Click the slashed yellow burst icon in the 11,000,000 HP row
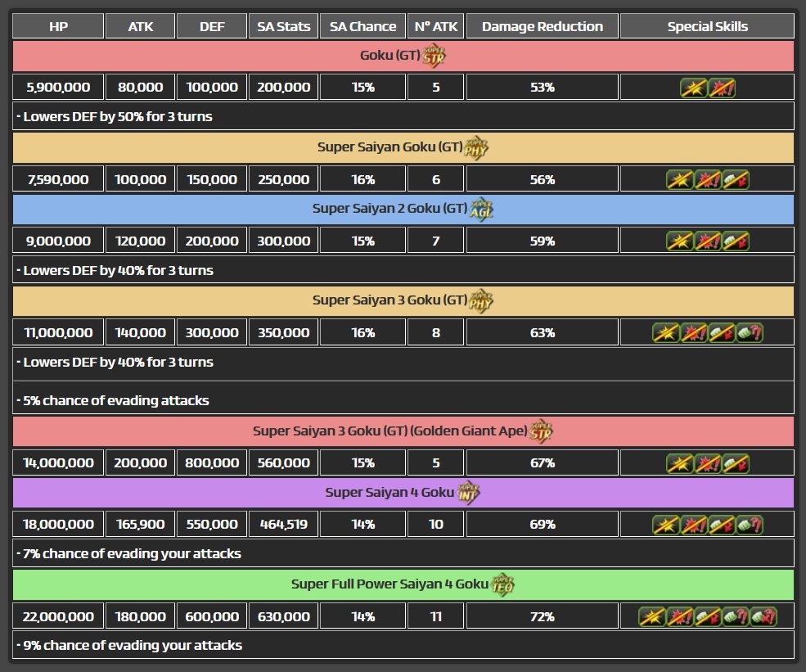The width and height of the screenshot is (806, 672). tap(666, 333)
